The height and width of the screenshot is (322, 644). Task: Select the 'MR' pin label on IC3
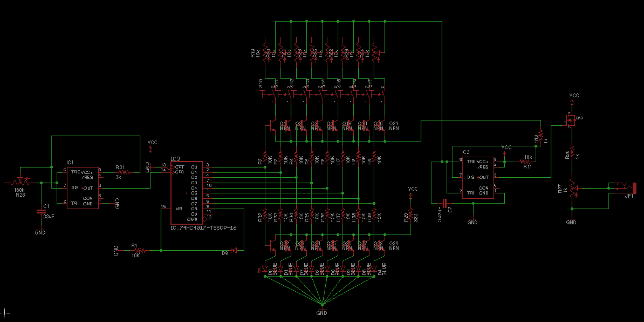pyautogui.click(x=179, y=209)
